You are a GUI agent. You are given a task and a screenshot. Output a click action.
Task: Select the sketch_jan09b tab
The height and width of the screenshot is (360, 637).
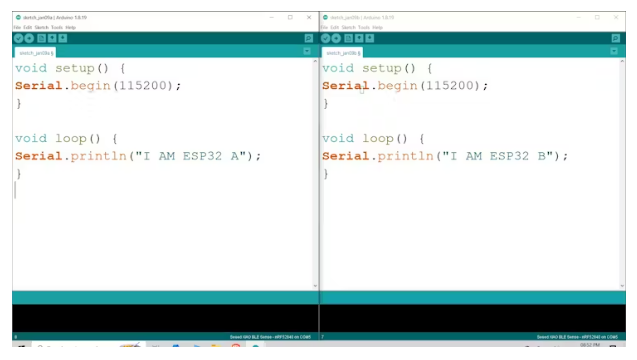coord(342,53)
